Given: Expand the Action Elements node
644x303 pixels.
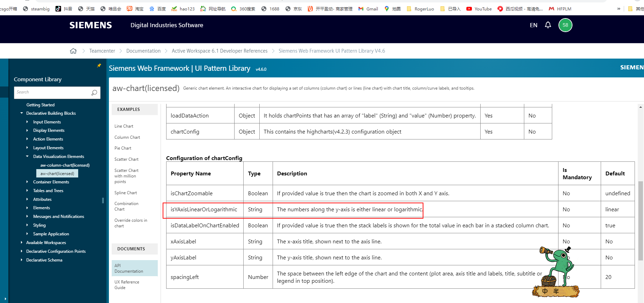Looking at the screenshot, I should [27, 139].
